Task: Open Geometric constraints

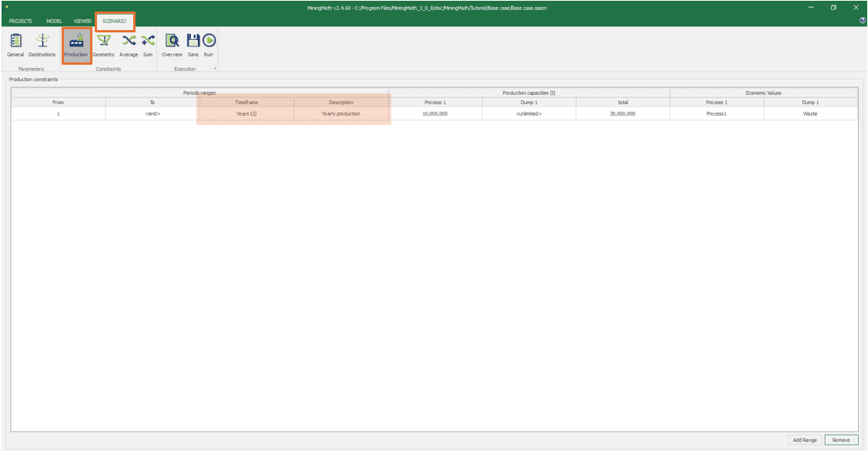Action: tap(103, 45)
